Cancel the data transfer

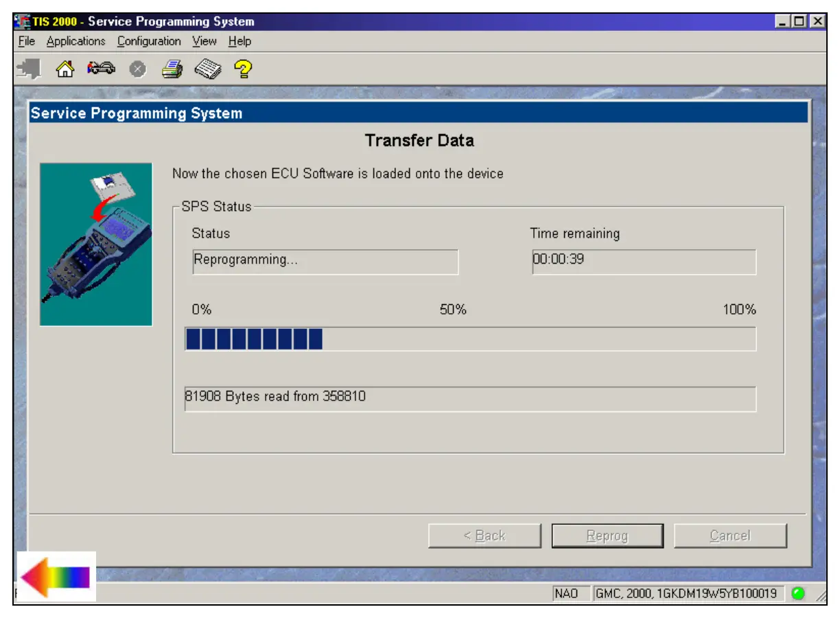tap(730, 536)
